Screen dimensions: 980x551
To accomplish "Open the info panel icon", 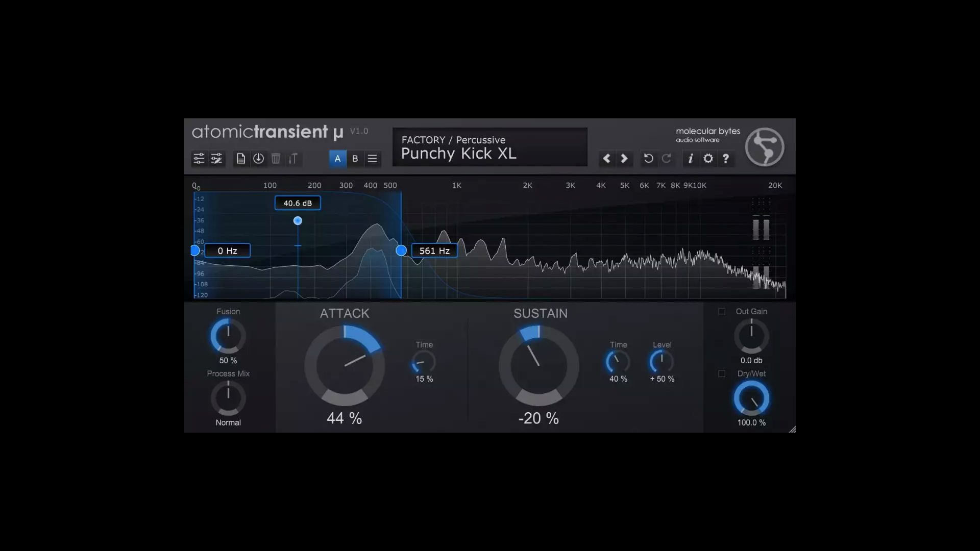I will coord(690,159).
